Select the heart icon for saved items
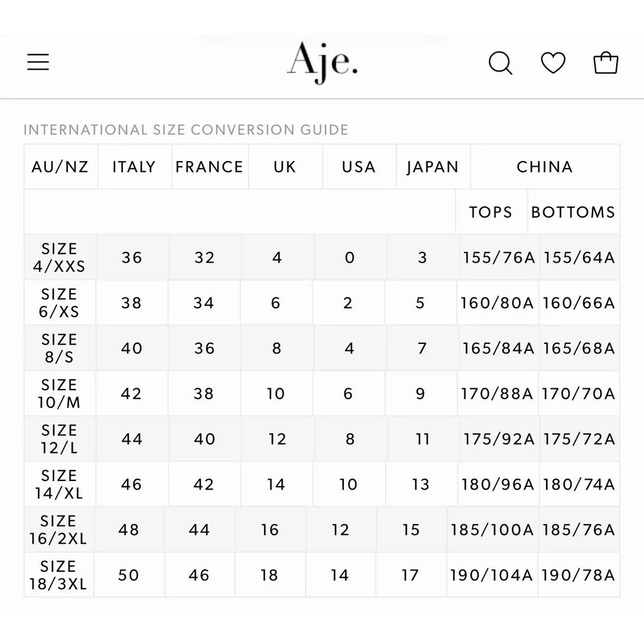The width and height of the screenshot is (644, 644). [553, 62]
